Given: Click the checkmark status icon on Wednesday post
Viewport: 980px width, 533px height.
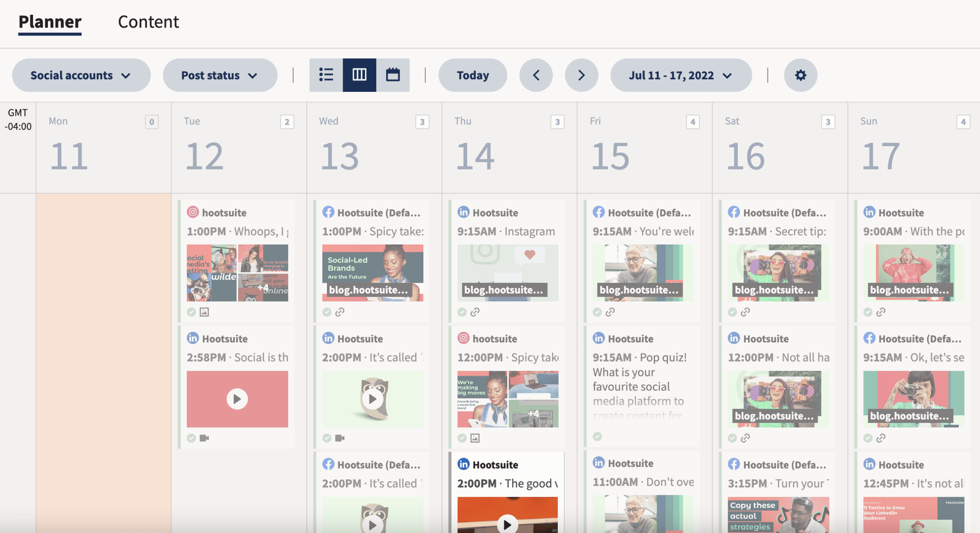Looking at the screenshot, I should point(327,312).
